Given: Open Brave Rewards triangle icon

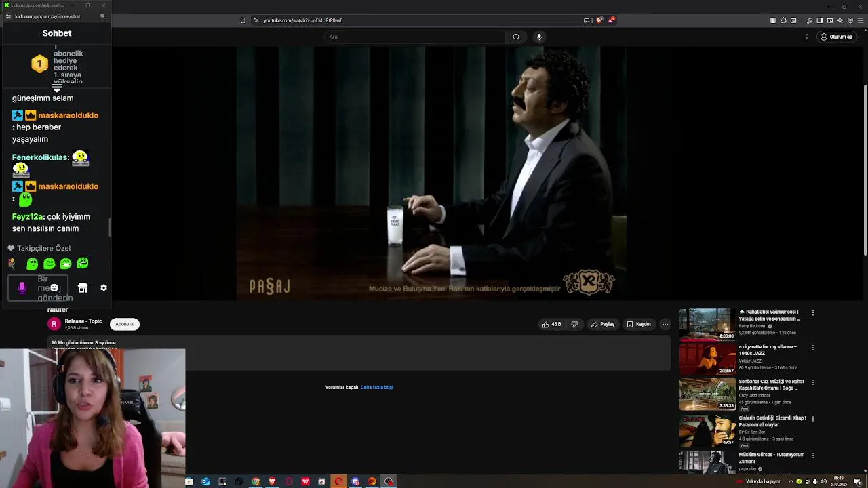Looking at the screenshot, I should tap(611, 20).
